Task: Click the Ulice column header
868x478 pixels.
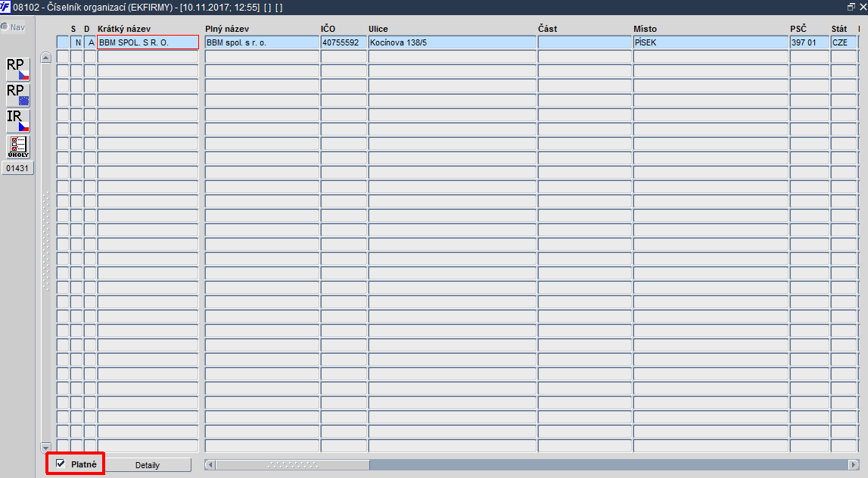Action: tap(378, 29)
